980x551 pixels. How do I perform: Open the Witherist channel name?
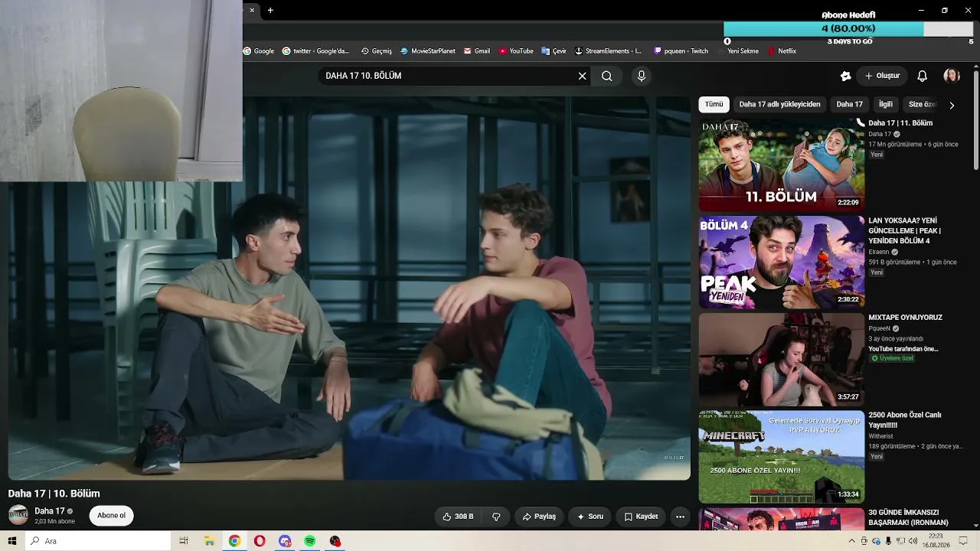pos(880,436)
